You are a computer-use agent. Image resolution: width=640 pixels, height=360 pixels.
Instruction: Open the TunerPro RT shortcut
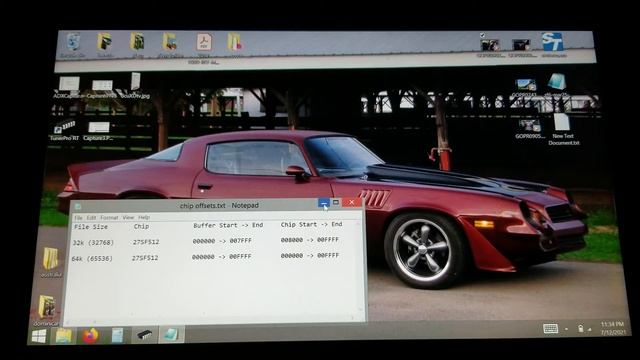64,130
